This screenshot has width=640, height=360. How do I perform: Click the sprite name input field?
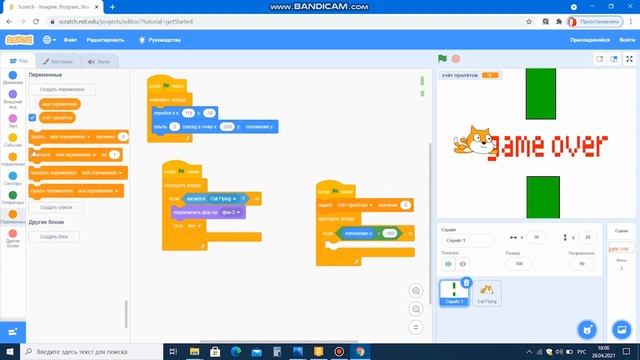[x=467, y=240]
